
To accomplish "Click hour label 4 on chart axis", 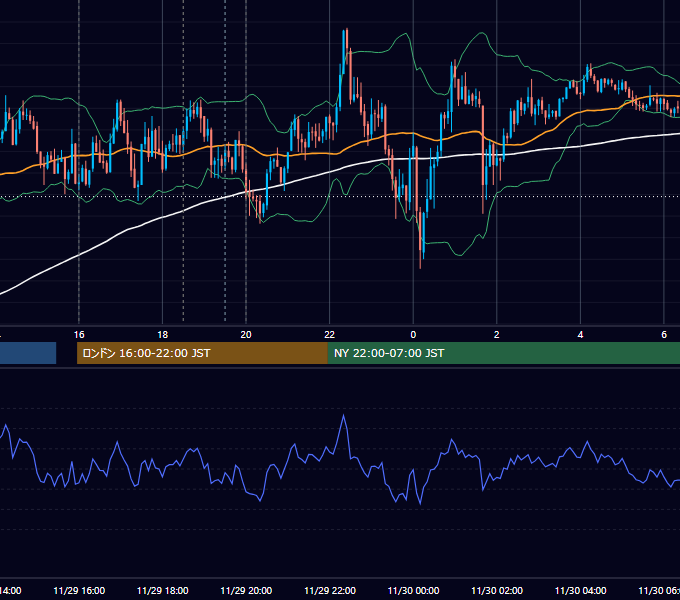I will tap(580, 335).
